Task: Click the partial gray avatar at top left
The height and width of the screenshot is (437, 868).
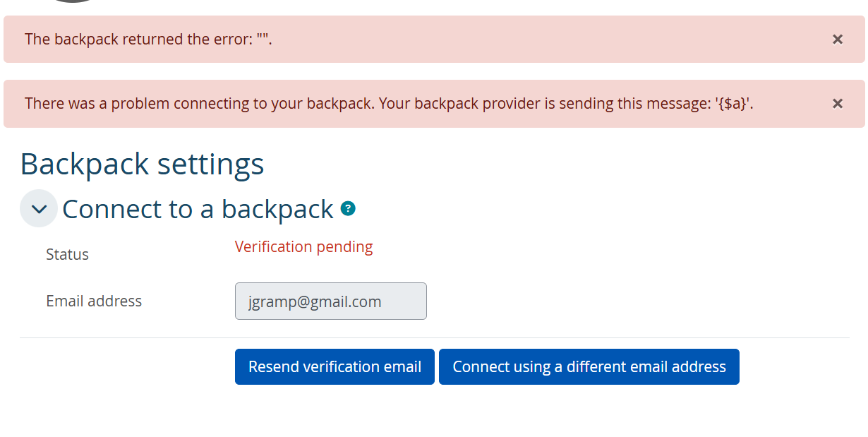Action: point(74,1)
